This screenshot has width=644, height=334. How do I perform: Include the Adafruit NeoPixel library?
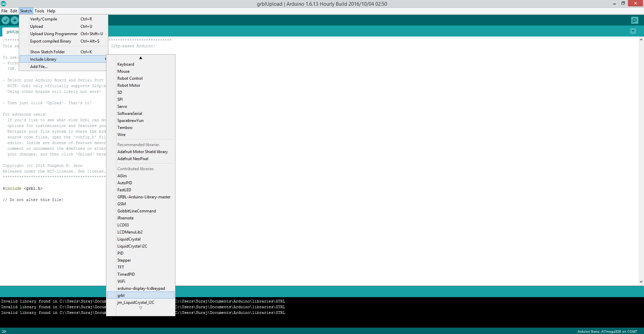[x=141, y=159]
